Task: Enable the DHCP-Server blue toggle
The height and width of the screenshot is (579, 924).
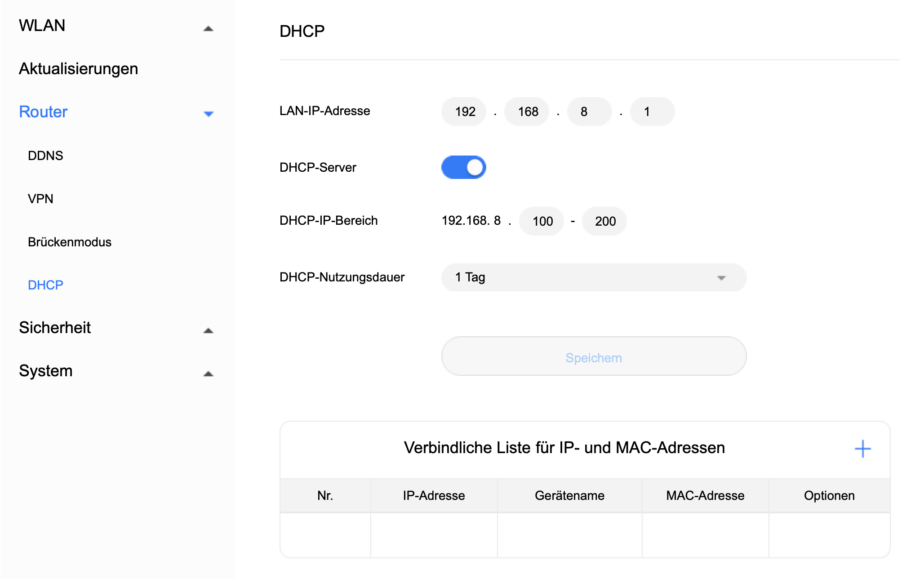Action: [464, 167]
